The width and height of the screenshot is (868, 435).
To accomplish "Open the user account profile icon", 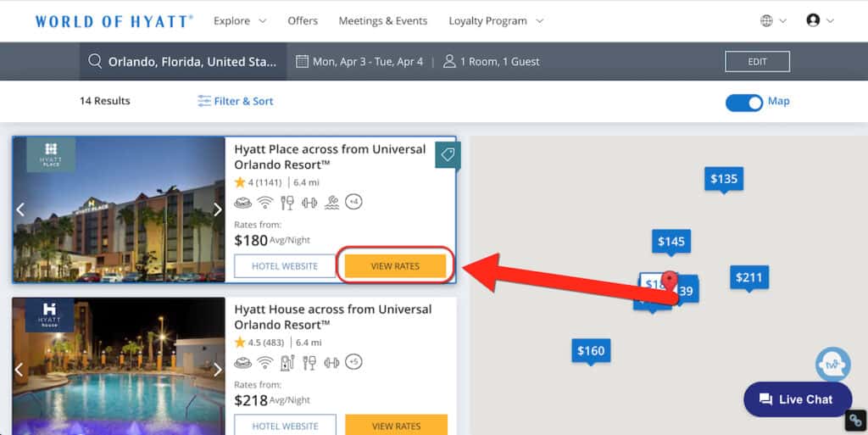I will (813, 20).
